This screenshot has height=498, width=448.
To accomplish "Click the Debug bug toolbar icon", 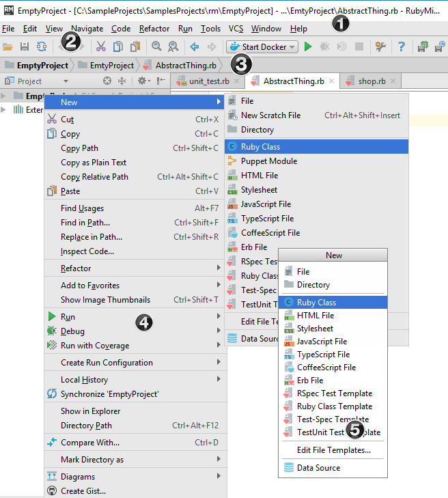I will coord(325,47).
